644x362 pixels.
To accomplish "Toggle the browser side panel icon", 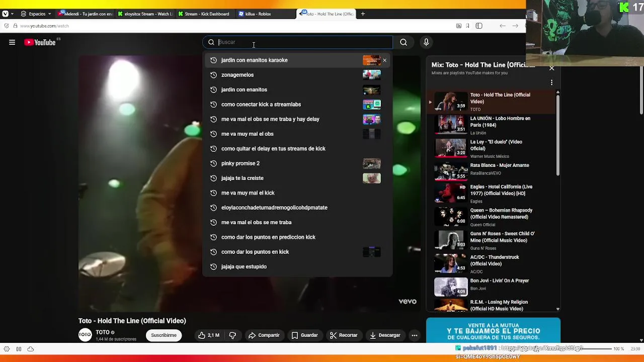I will pyautogui.click(x=479, y=26).
